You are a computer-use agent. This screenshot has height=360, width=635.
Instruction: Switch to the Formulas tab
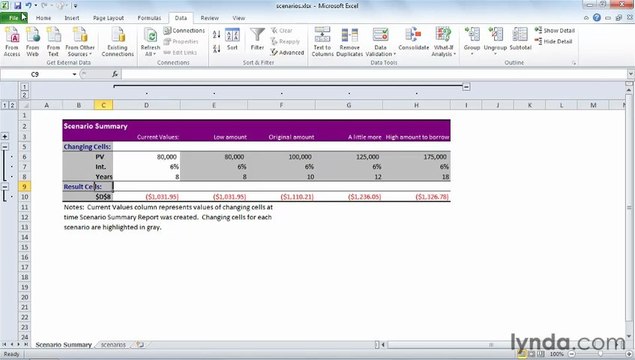tap(149, 18)
